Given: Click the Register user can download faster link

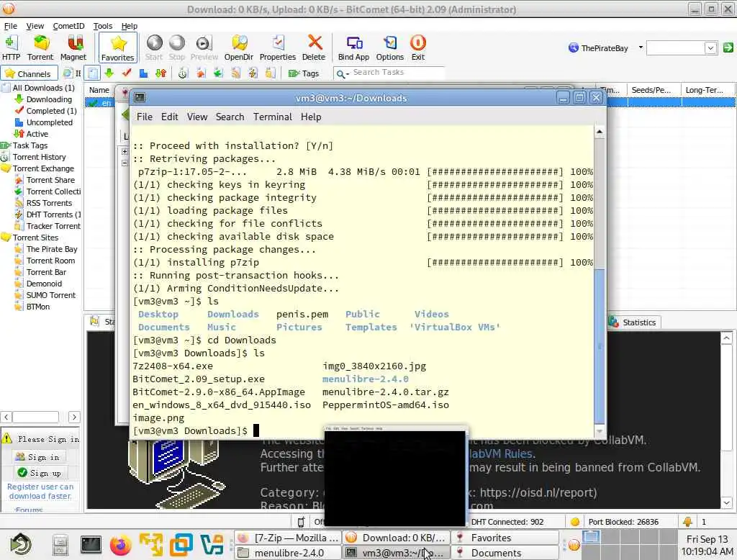Looking at the screenshot, I should pyautogui.click(x=40, y=492).
